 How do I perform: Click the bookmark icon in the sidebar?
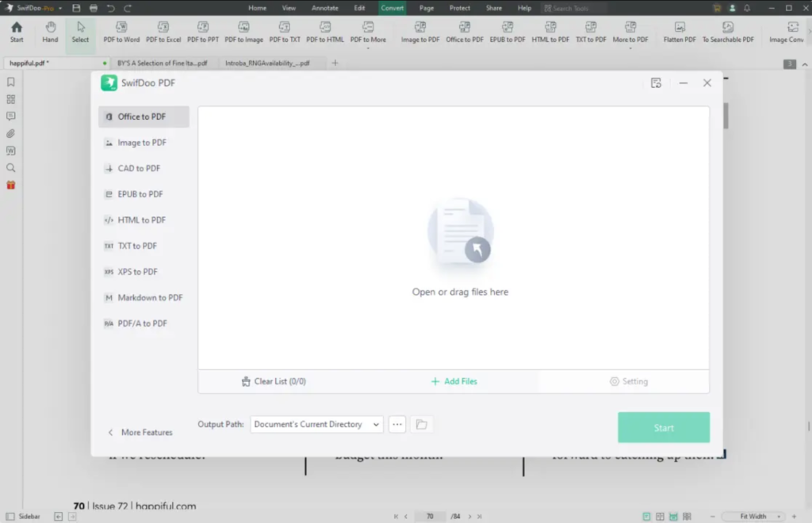tap(11, 81)
